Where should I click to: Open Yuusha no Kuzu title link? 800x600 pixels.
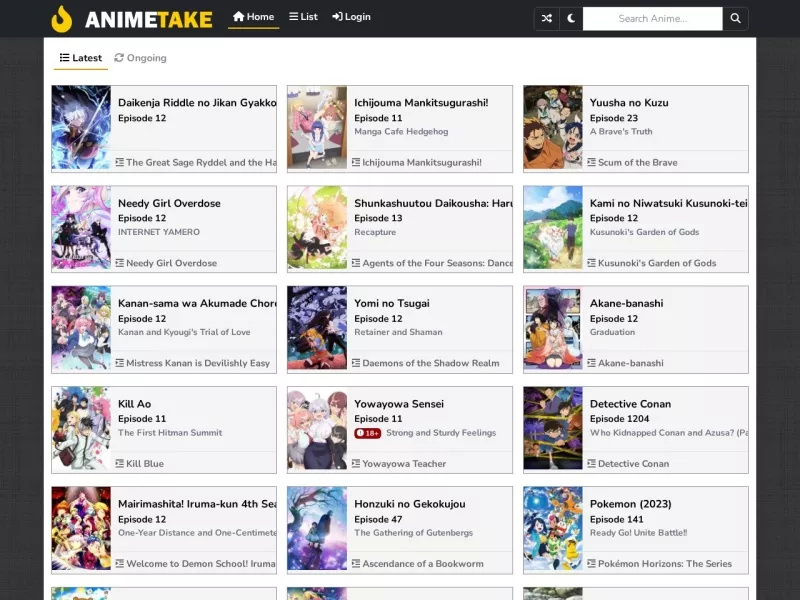tap(629, 103)
